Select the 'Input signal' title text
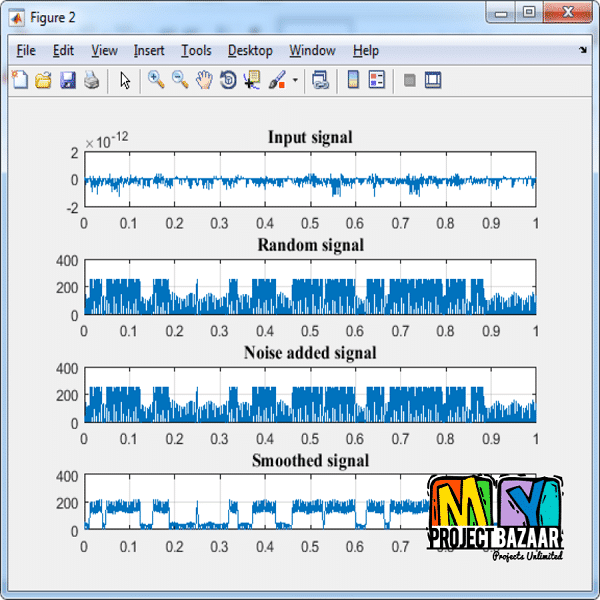This screenshot has width=600, height=600. [x=310, y=137]
